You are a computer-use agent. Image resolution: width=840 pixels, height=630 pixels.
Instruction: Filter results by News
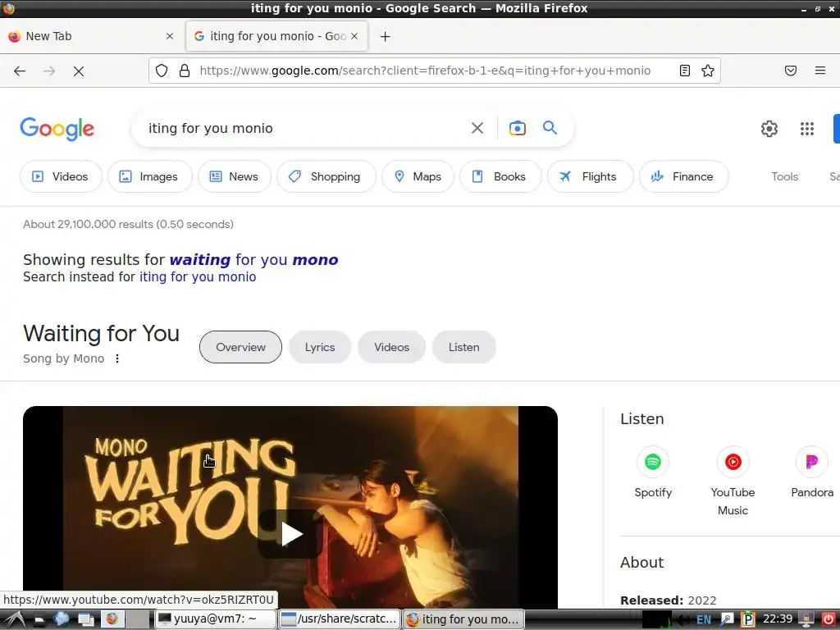pyautogui.click(x=235, y=177)
